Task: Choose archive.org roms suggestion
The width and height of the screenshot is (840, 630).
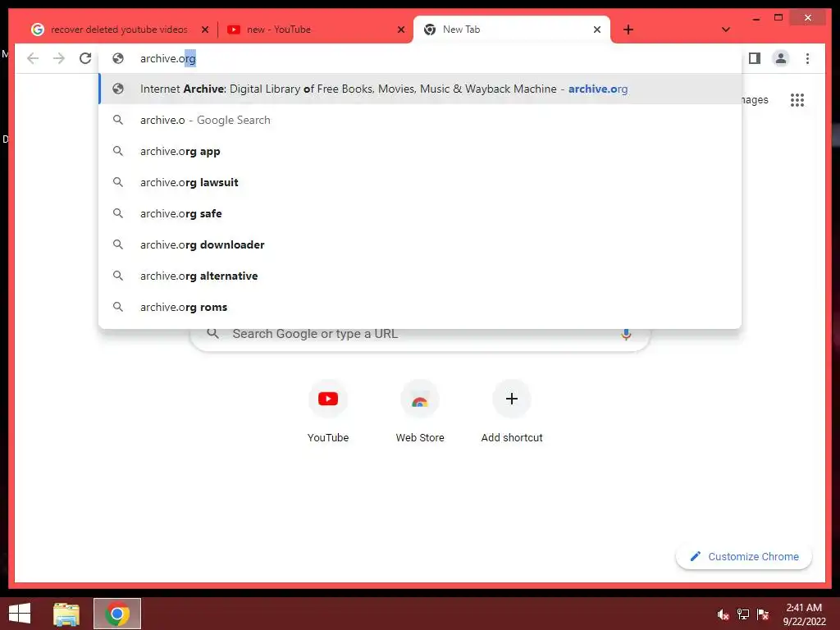Action: coord(420,307)
